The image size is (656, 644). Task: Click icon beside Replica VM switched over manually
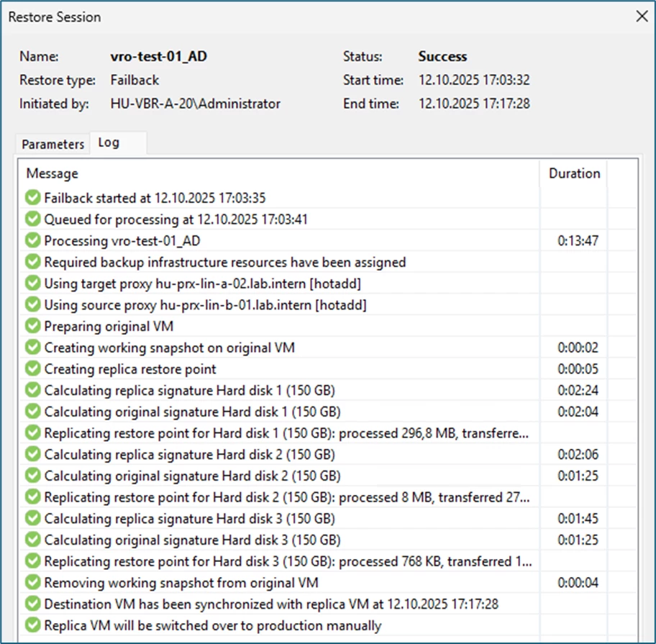[x=32, y=625]
